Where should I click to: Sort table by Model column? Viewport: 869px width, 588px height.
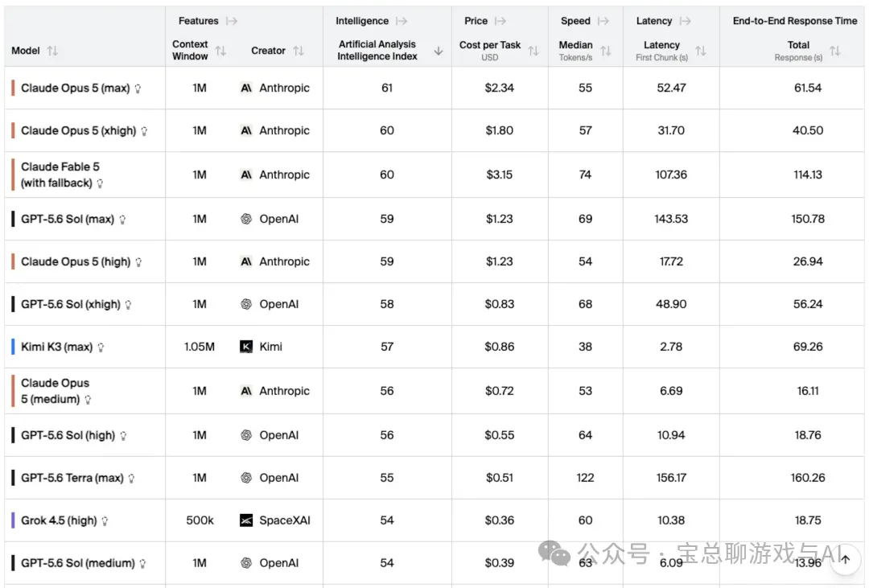[x=52, y=51]
